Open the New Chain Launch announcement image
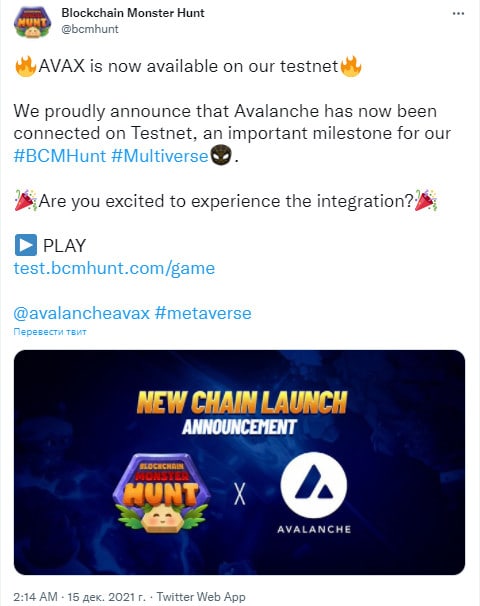Screen dimensions: 480x606 pos(239,462)
